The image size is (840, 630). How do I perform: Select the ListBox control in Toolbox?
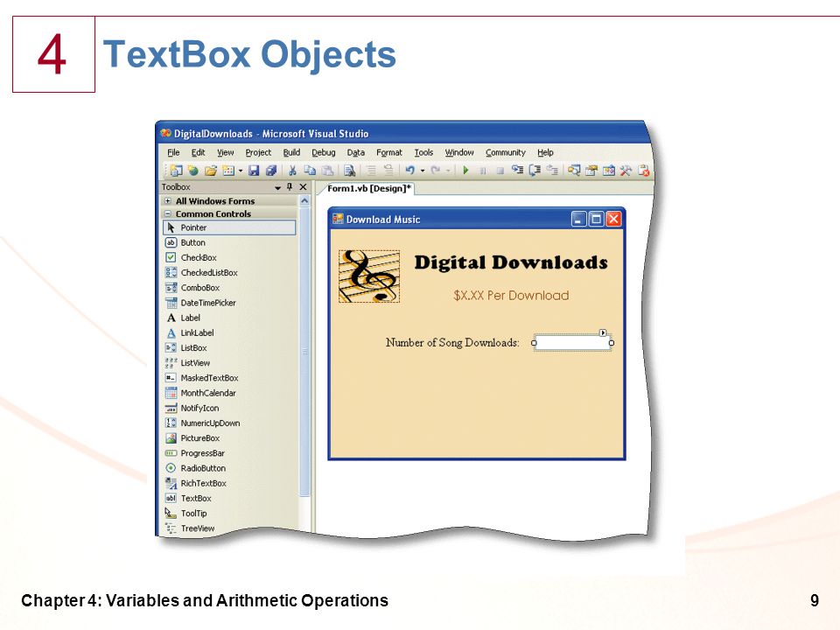229,347
